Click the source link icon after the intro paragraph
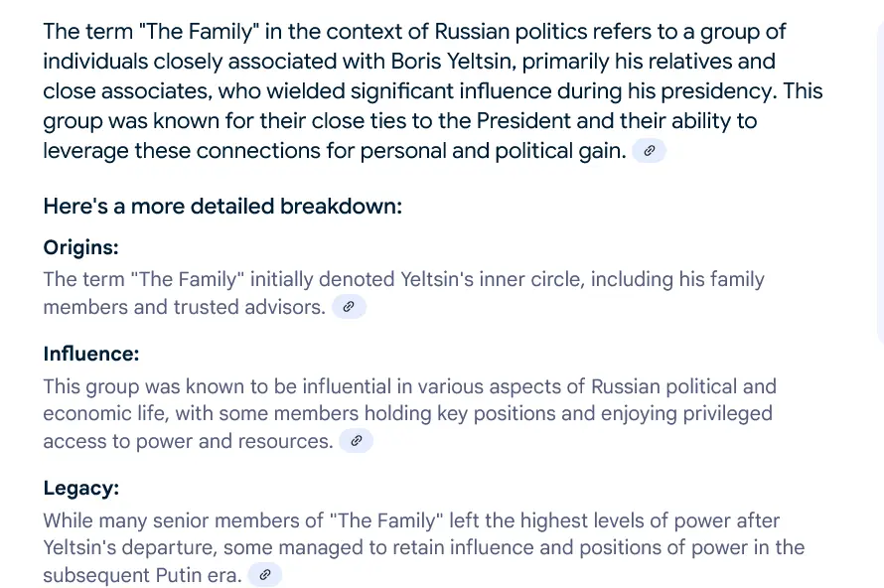 (649, 151)
